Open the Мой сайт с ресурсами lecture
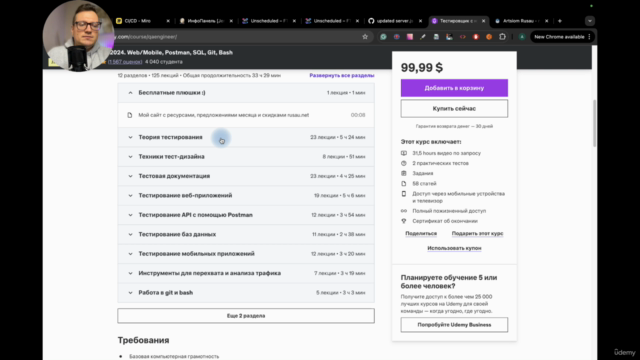The image size is (640, 360). pos(223,115)
